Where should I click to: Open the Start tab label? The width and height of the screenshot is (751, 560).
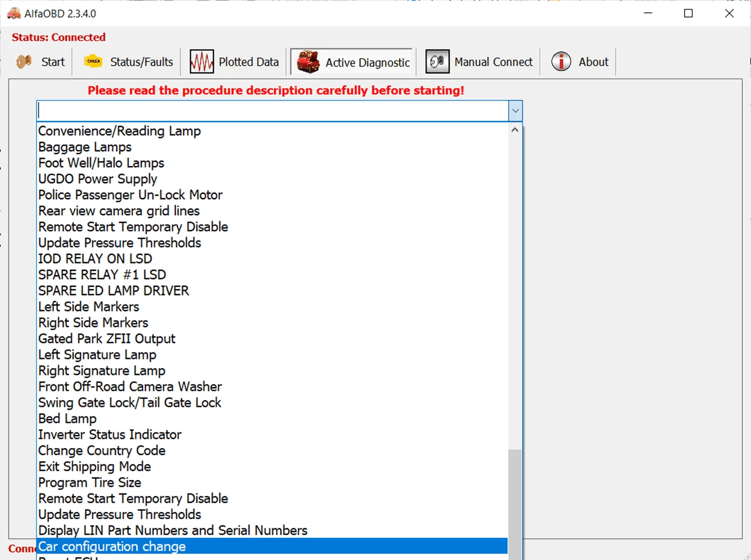53,62
